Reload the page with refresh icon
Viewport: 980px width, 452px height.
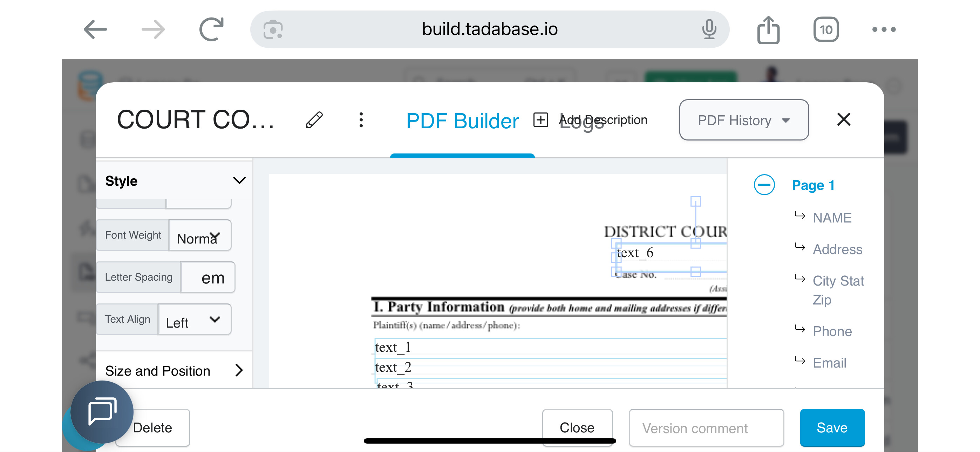click(211, 30)
